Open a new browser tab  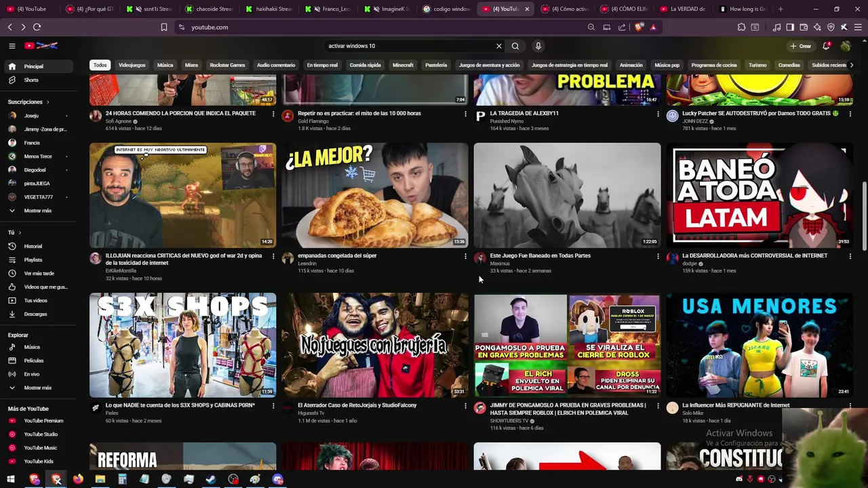click(x=781, y=9)
